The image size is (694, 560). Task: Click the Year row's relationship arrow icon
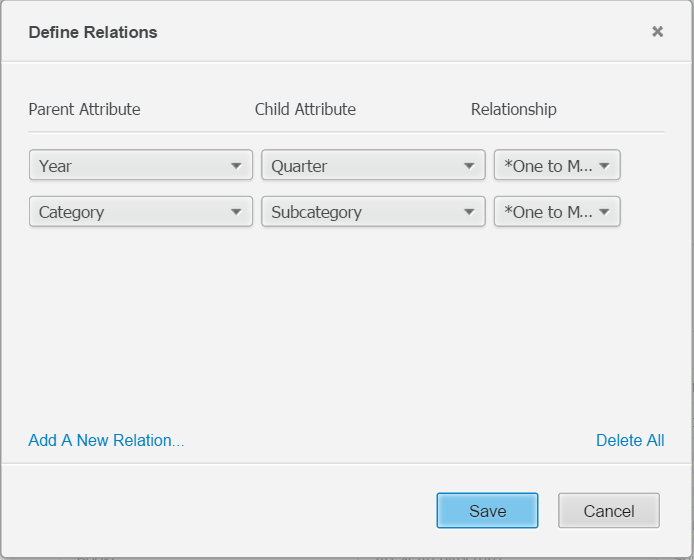pyautogui.click(x=604, y=166)
